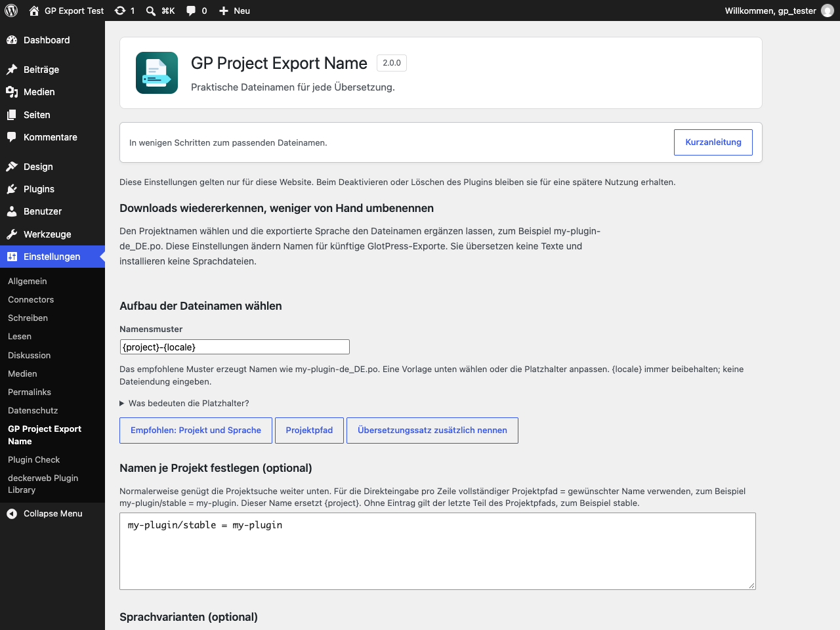Click the Plugins plug icon
This screenshot has height=630, width=840.
[12, 189]
